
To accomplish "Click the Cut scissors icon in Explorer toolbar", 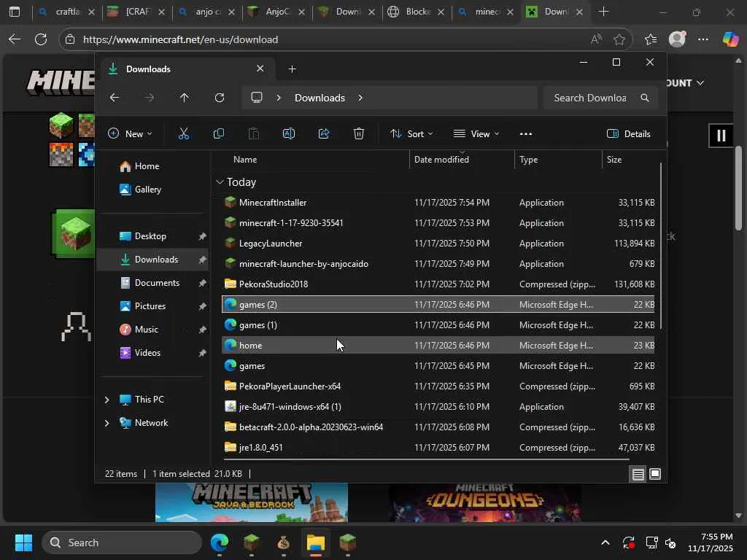I will [x=183, y=134].
